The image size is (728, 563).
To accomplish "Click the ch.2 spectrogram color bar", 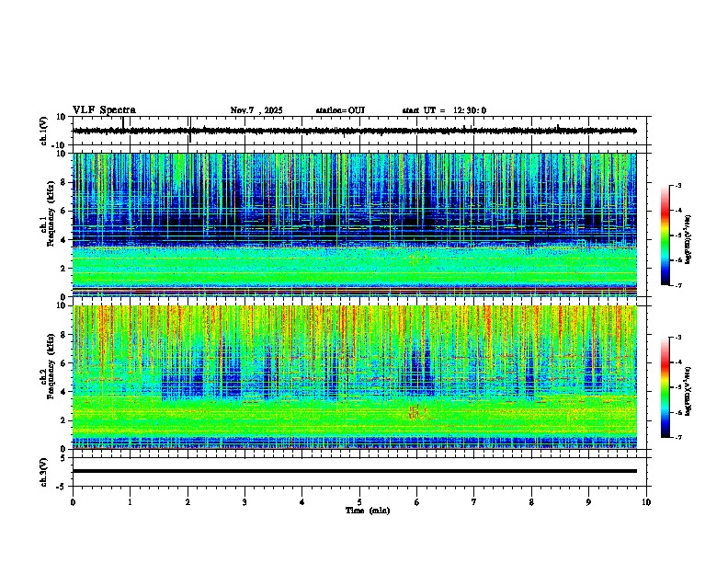I will pos(665,387).
